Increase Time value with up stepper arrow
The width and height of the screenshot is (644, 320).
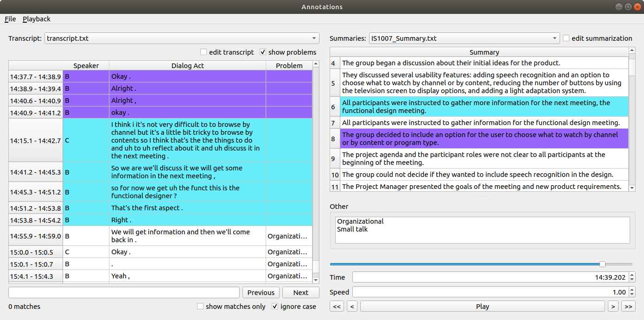[631, 275]
